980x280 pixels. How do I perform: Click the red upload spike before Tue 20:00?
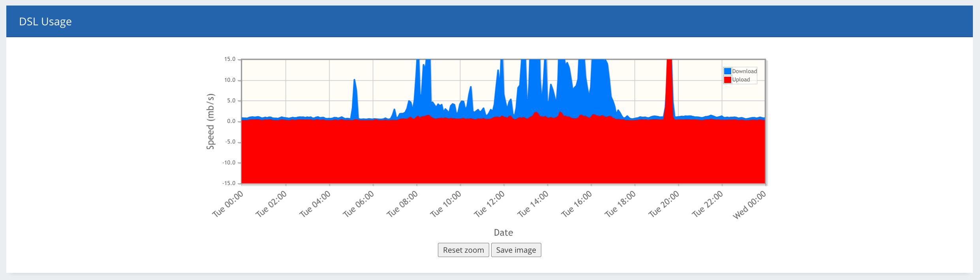(669, 87)
